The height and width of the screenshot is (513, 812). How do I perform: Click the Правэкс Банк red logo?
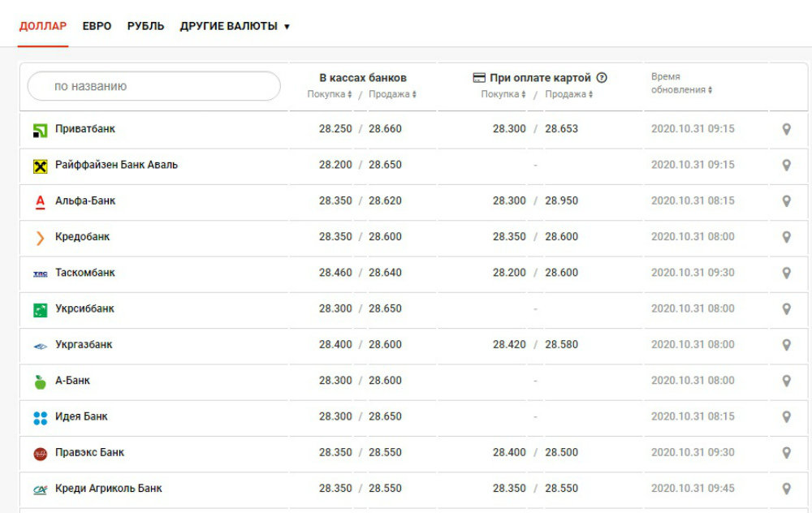[40, 454]
